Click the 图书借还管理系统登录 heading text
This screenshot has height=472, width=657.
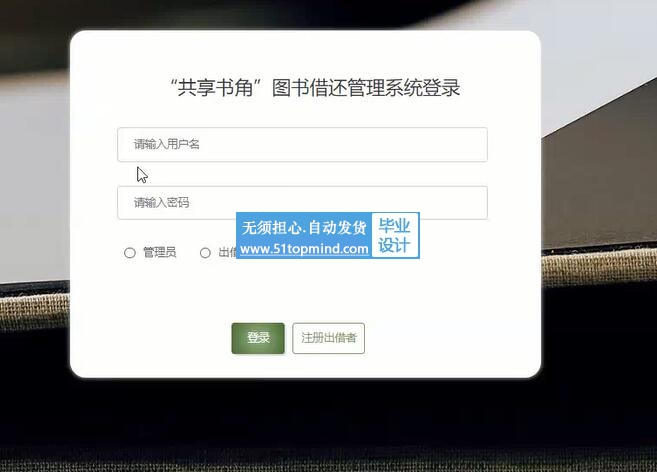click(x=366, y=88)
